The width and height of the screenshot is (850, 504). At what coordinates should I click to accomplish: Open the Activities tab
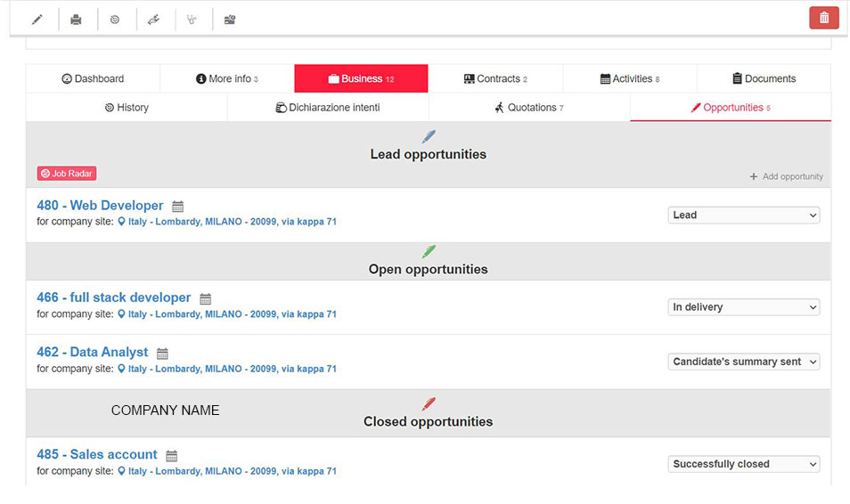click(x=630, y=78)
